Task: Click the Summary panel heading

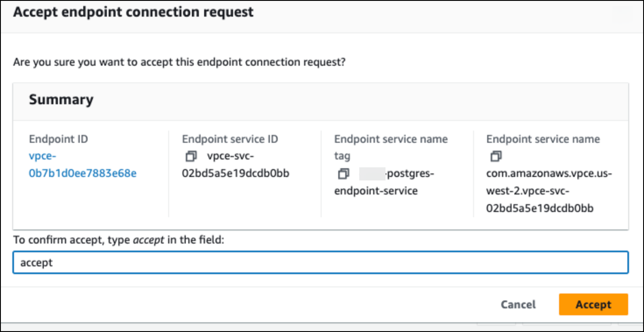Action: [61, 99]
